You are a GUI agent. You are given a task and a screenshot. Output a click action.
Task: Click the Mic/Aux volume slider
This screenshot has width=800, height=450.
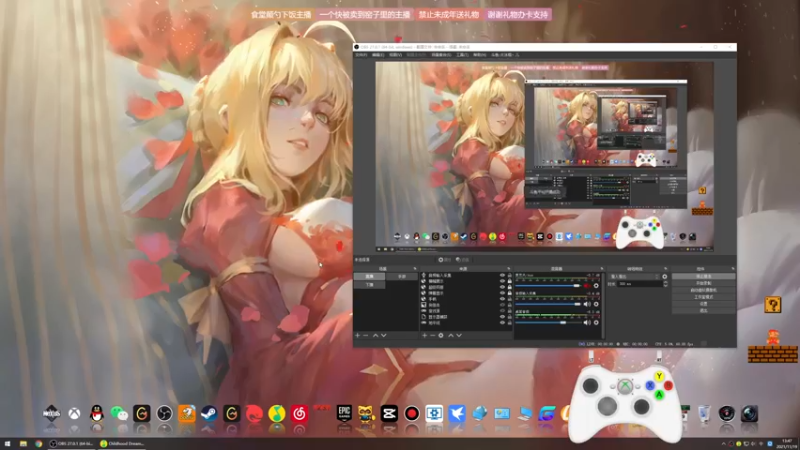(547, 286)
